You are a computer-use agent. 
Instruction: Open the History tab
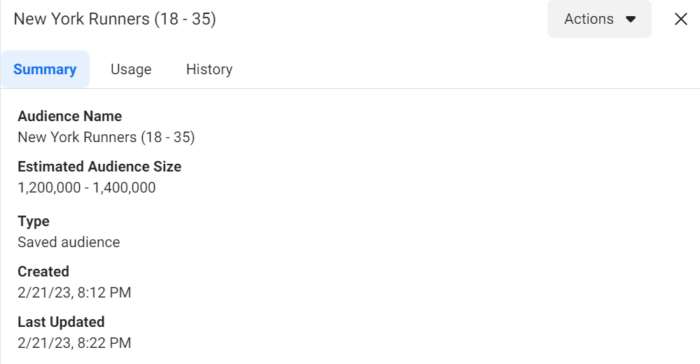(x=209, y=69)
